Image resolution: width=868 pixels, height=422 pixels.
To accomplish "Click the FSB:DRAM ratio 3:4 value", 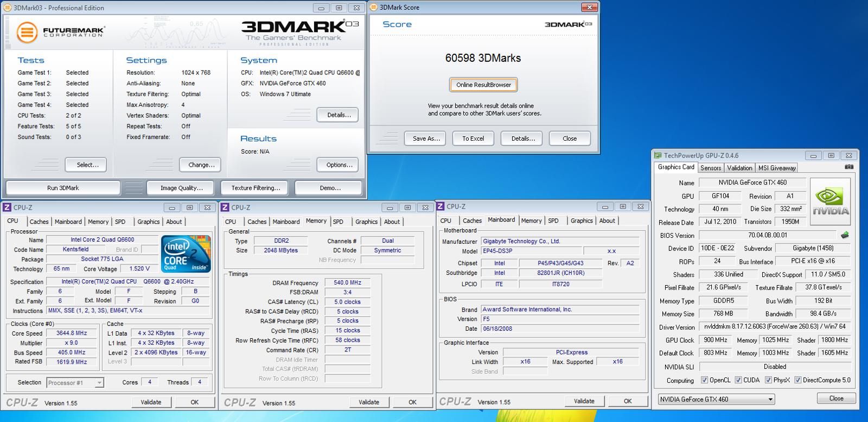I will click(x=347, y=292).
